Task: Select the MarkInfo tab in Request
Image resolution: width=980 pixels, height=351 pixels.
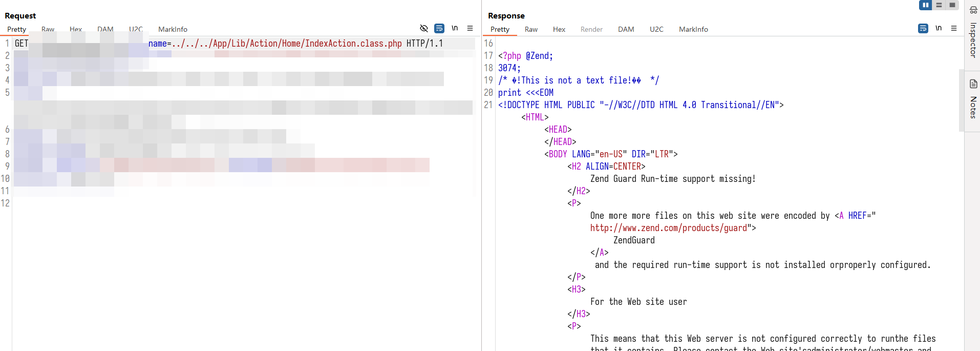Action: click(x=173, y=29)
